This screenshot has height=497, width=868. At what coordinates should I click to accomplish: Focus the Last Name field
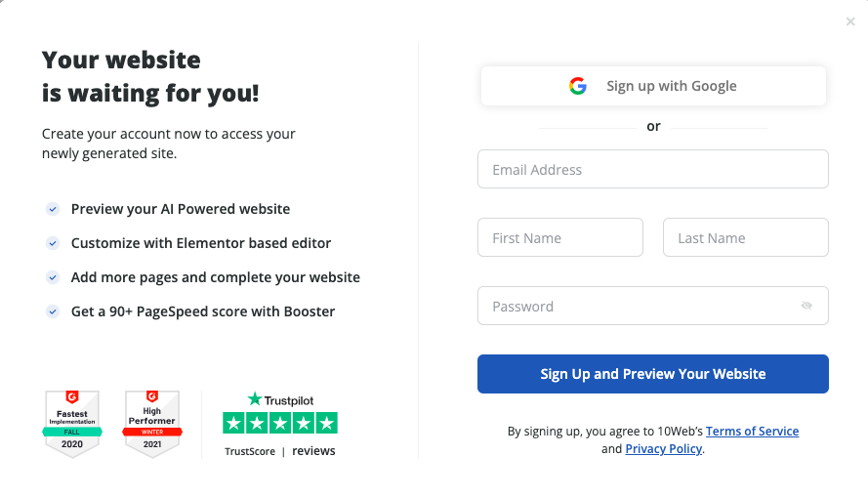point(746,237)
